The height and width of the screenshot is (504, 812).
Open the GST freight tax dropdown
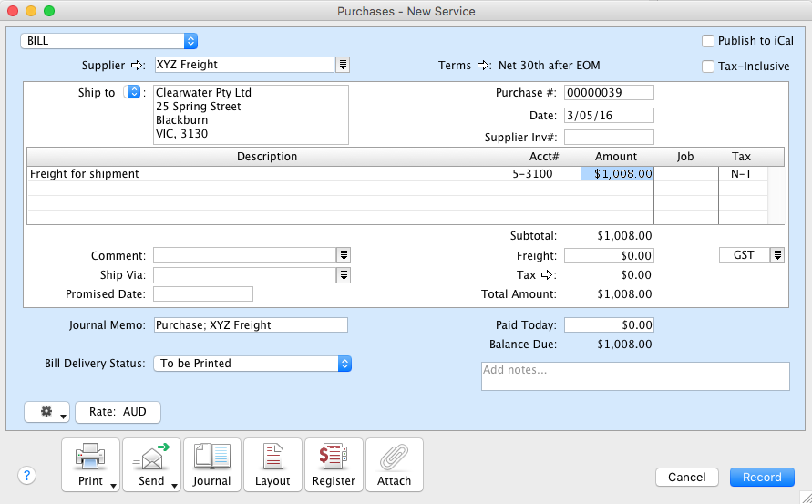777,256
